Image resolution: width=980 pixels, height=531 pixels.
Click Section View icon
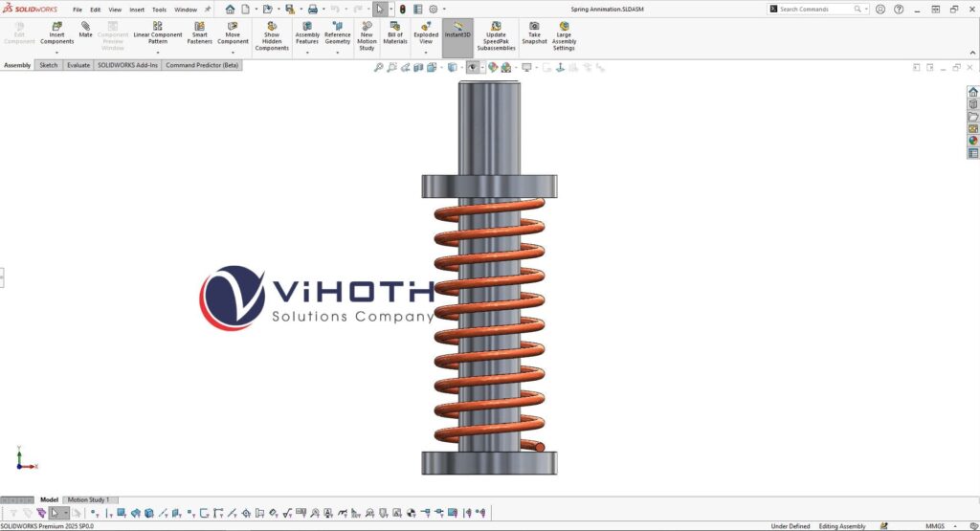[x=418, y=68]
